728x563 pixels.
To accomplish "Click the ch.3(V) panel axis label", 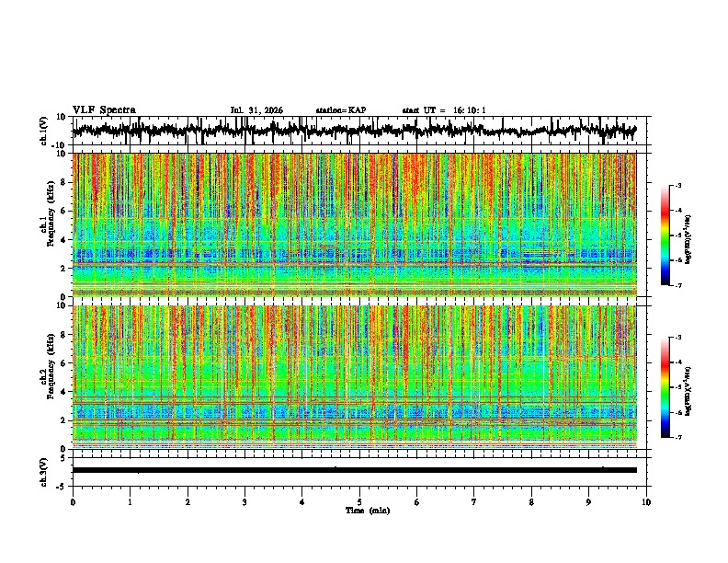I will click(44, 472).
